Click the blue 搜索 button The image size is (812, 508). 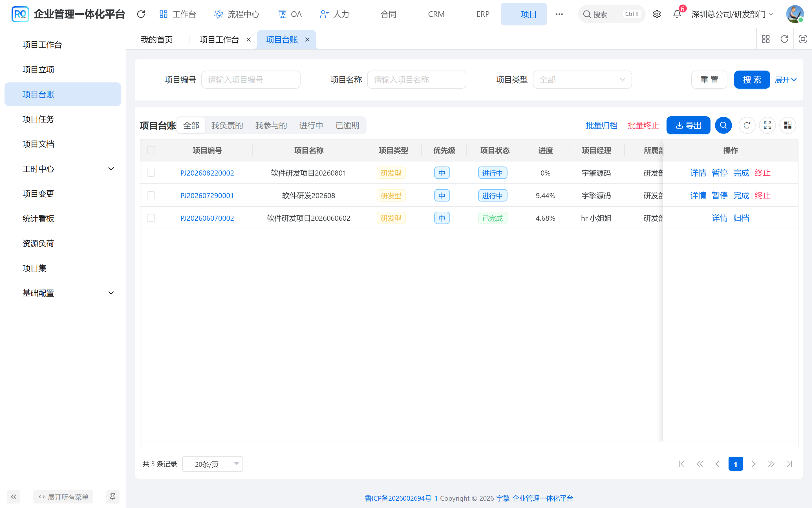point(752,80)
